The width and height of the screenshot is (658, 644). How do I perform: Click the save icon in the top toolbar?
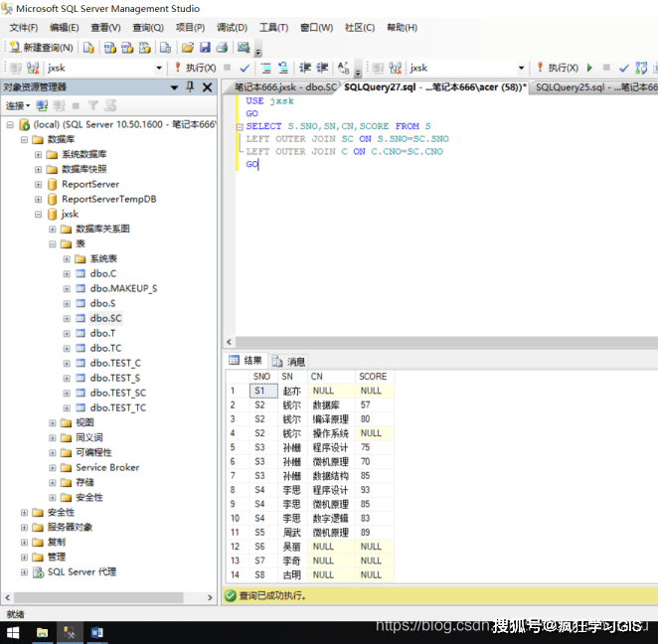(205, 47)
